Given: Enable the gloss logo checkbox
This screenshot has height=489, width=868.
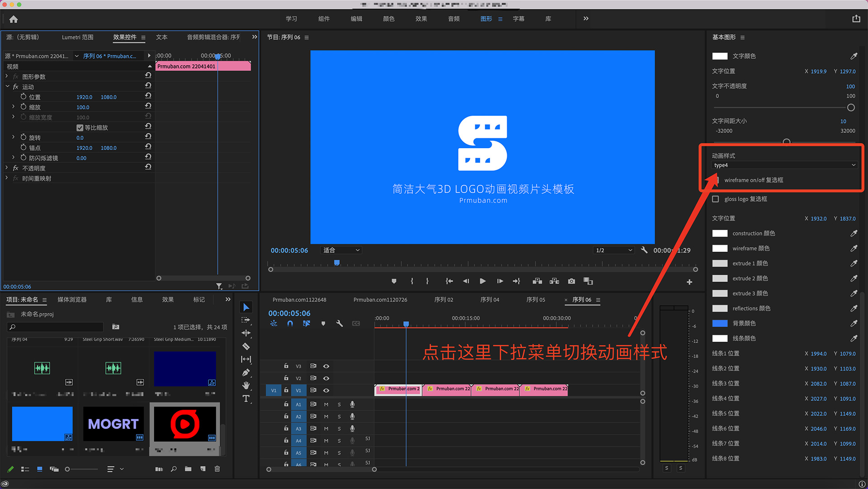Looking at the screenshot, I should click(x=716, y=199).
